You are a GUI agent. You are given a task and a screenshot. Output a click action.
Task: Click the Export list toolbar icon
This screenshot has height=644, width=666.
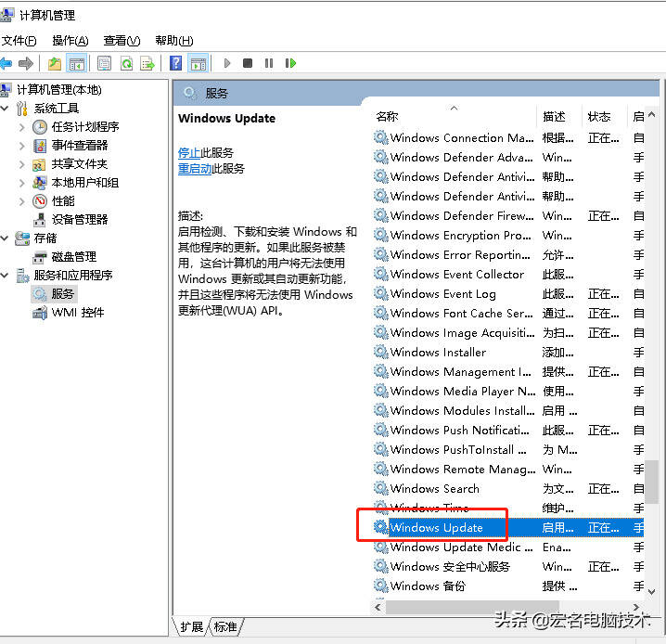pos(147,64)
